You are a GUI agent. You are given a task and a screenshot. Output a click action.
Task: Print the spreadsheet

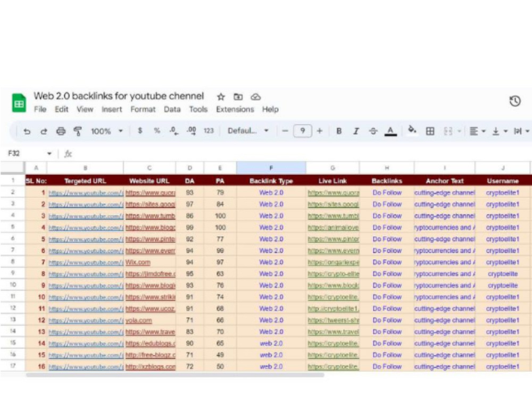[x=61, y=131]
